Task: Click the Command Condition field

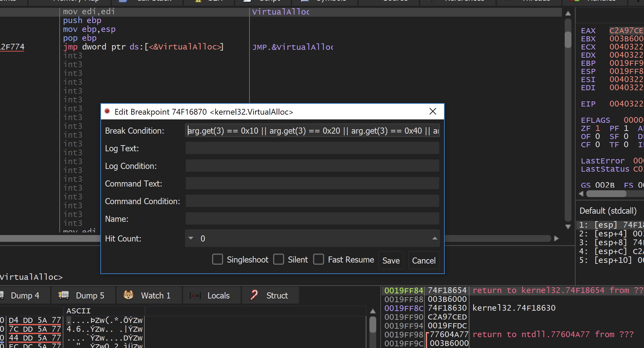Action: pyautogui.click(x=313, y=201)
